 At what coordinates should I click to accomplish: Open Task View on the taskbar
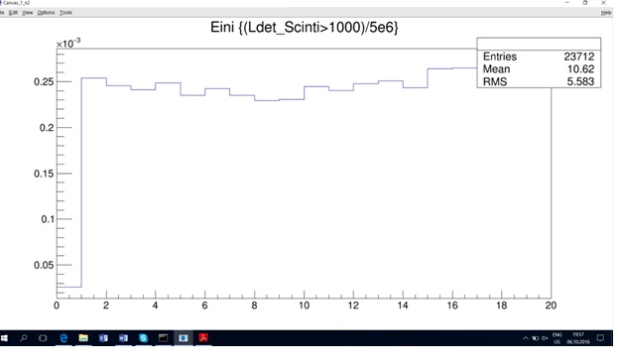(x=43, y=338)
